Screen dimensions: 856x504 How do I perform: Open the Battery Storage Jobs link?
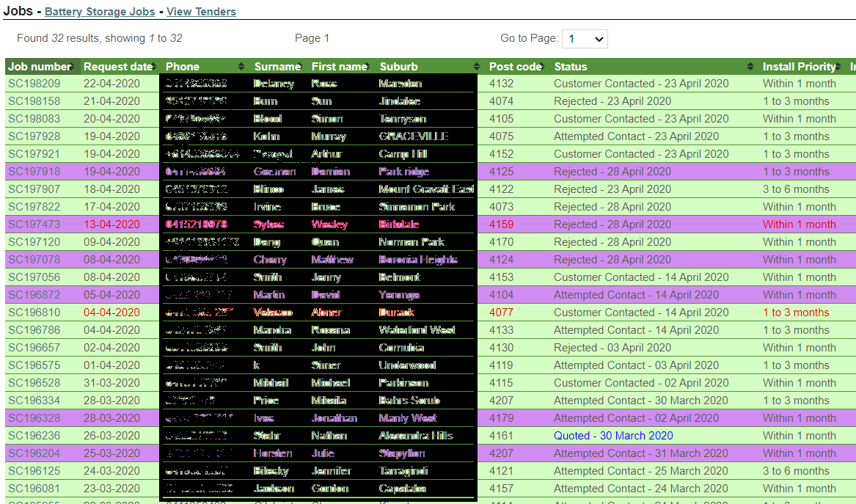(x=100, y=12)
